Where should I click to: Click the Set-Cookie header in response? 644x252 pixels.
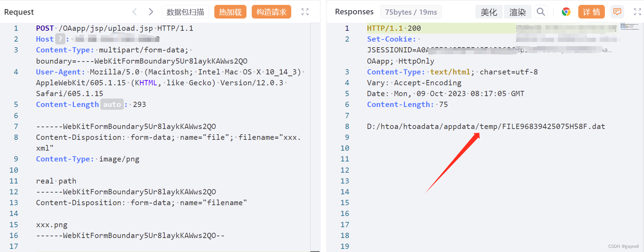(392, 39)
